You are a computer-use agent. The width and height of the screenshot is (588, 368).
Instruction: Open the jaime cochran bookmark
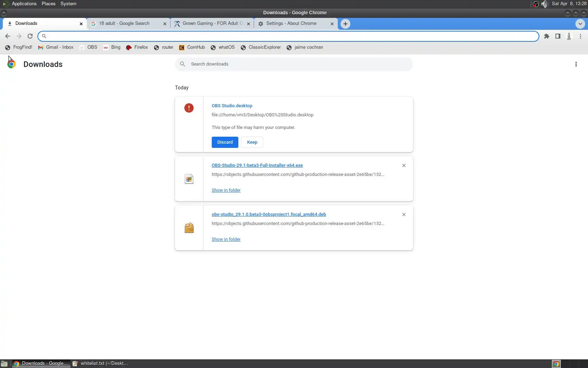305,47
